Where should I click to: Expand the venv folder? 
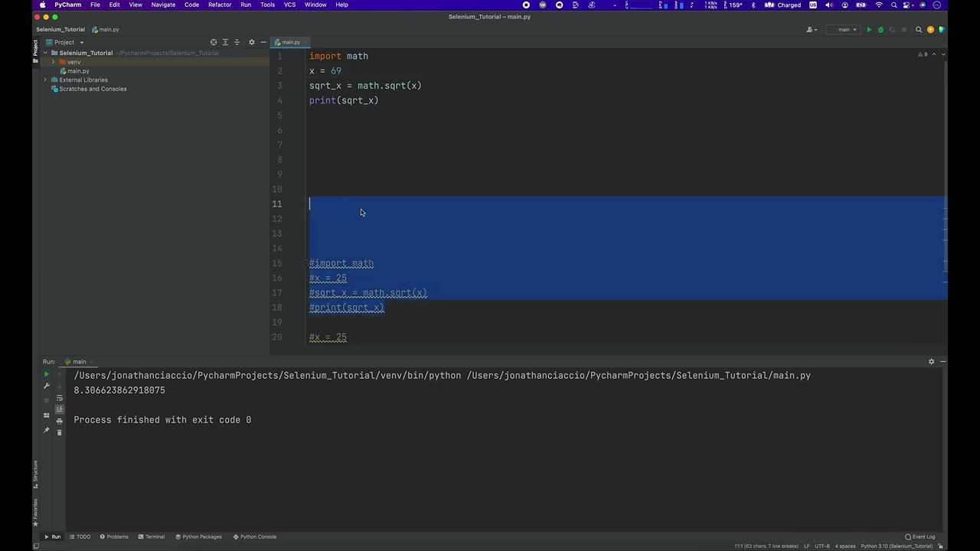[53, 62]
